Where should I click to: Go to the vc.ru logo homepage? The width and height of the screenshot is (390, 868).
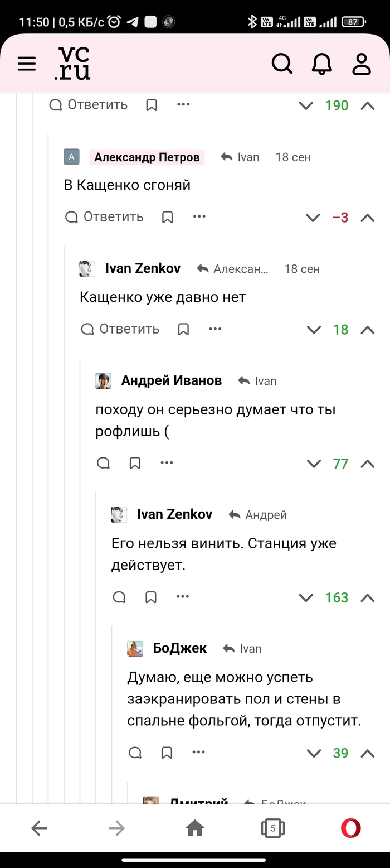click(x=72, y=64)
